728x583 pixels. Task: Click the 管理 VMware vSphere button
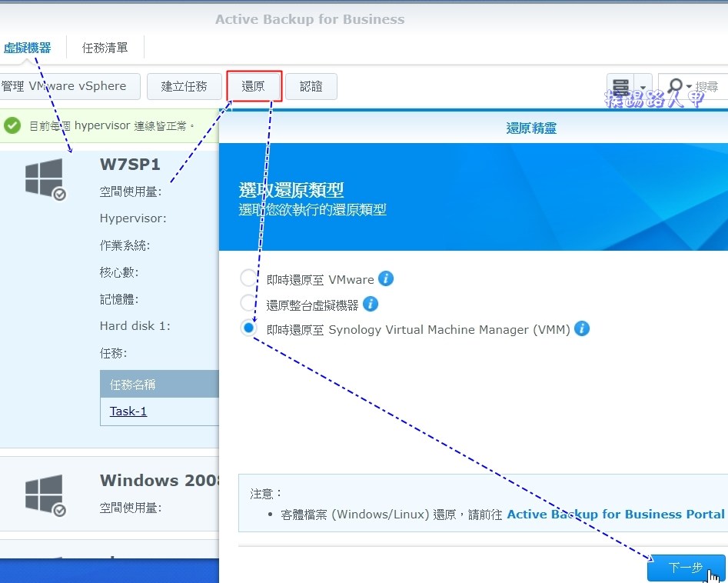click(x=68, y=86)
